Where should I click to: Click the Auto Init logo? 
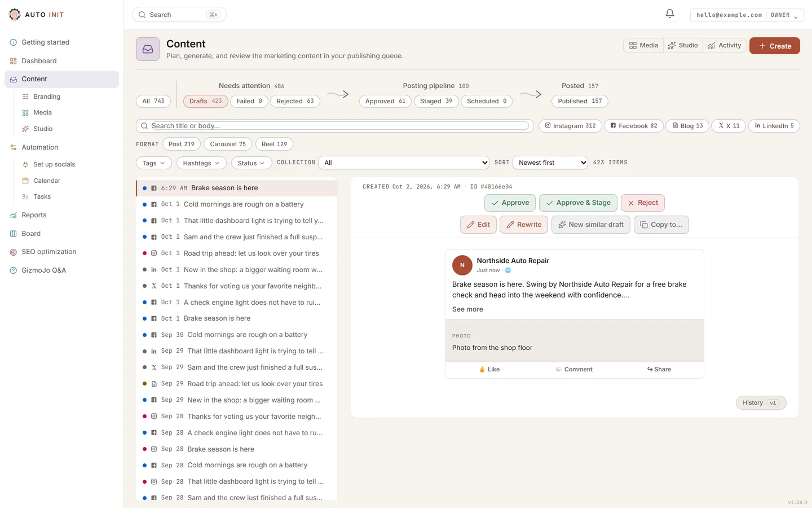(37, 15)
